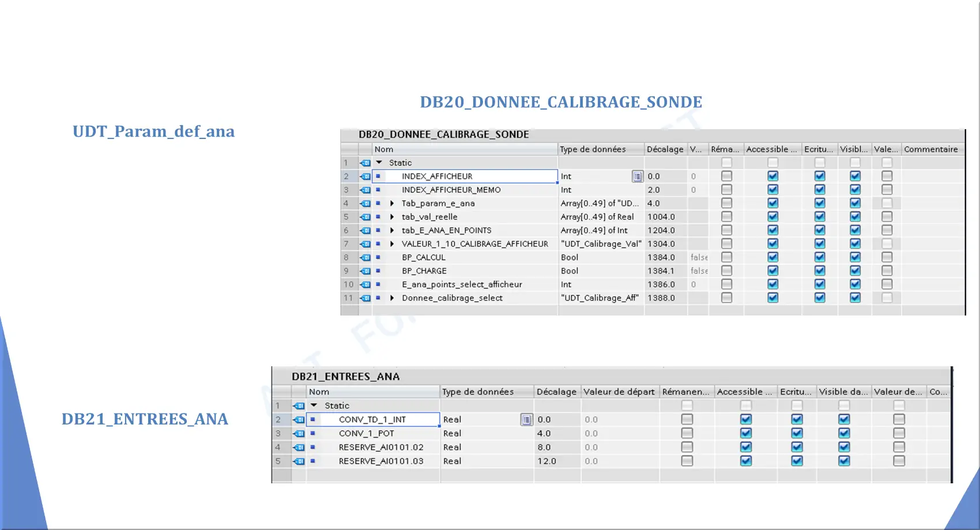Click the Bool type cell of BP_CALCUL
The image size is (980, 530).
pyautogui.click(x=601, y=257)
